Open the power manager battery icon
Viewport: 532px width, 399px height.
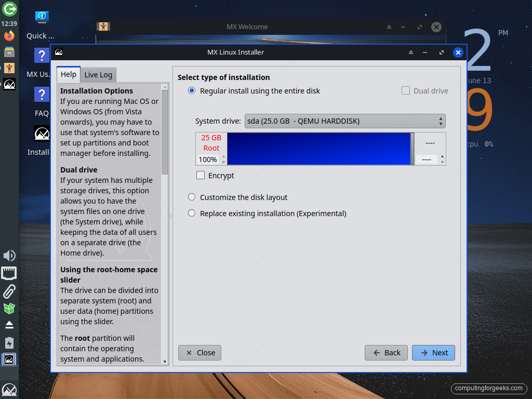point(9,342)
